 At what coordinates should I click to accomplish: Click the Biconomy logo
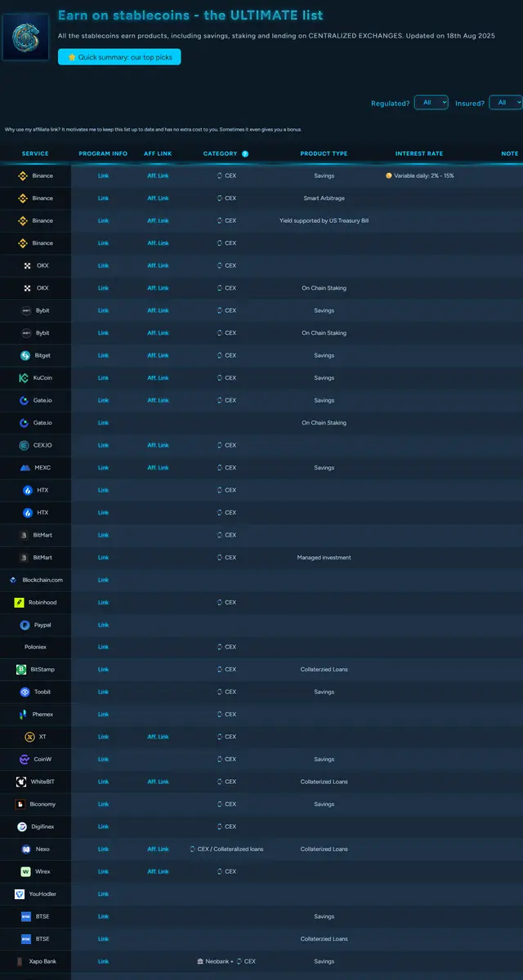21,804
